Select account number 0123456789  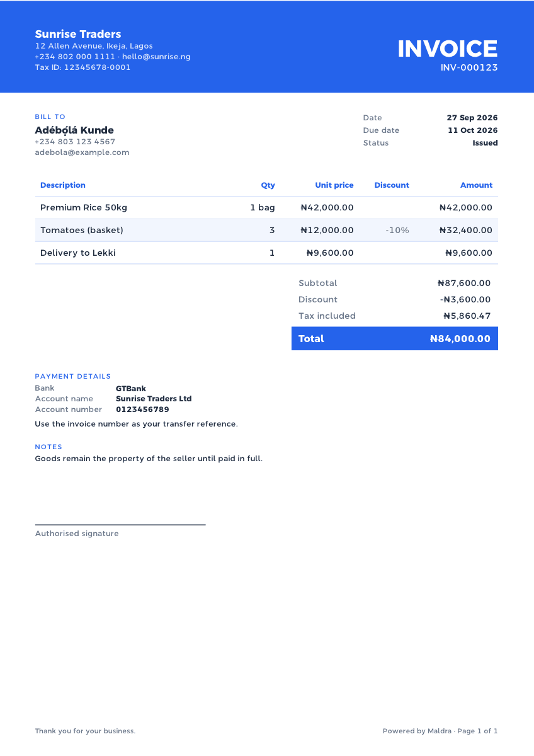[142, 409]
